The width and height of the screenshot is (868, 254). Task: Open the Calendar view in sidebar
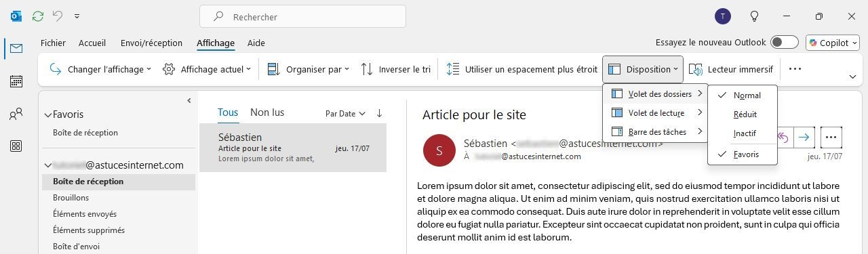click(x=16, y=81)
